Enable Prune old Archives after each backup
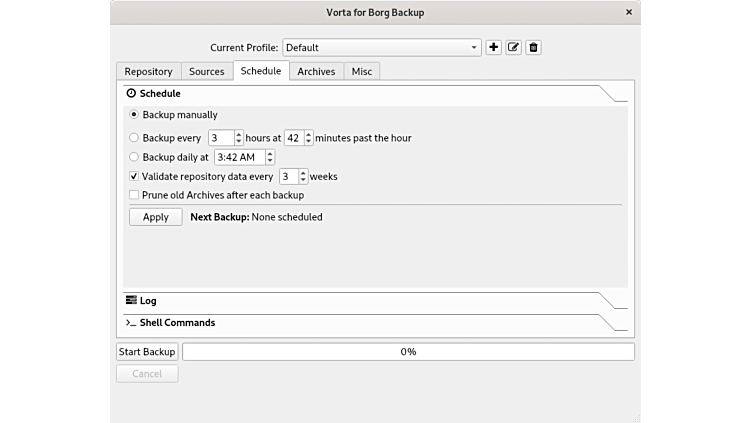Screen dimensions: 752x423 (135, 195)
